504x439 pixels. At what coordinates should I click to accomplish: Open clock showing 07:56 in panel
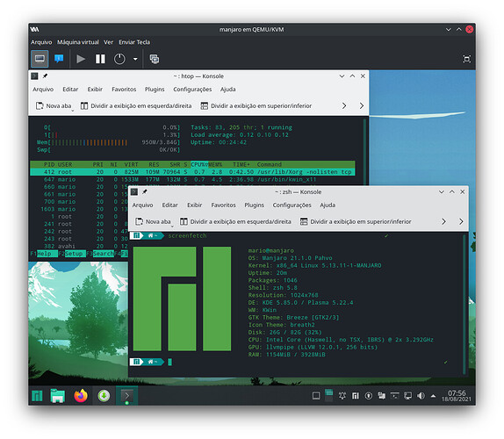click(x=457, y=396)
